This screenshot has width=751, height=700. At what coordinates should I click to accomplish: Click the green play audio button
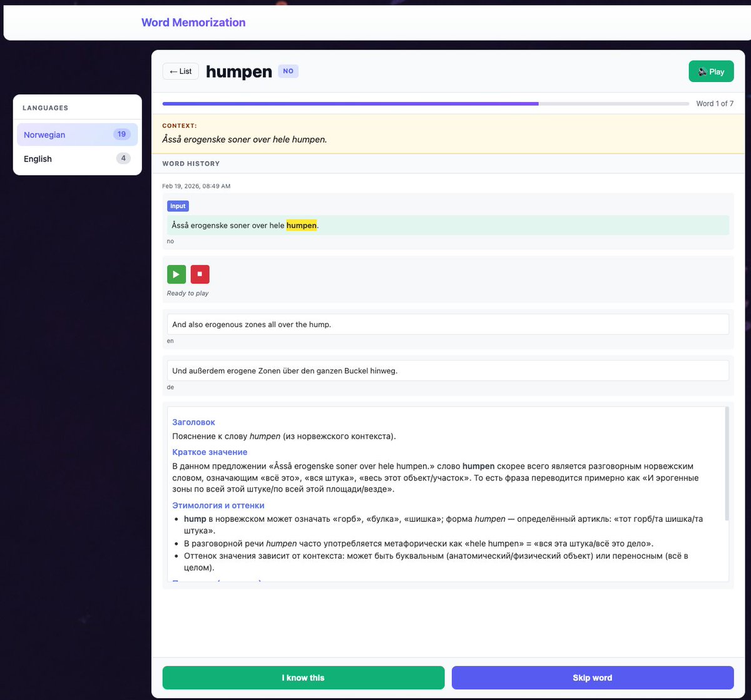click(176, 274)
